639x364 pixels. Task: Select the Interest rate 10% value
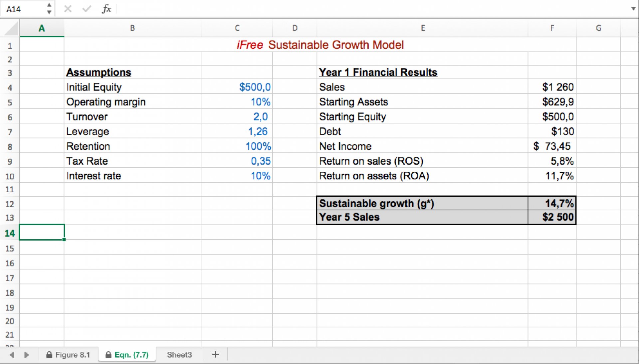[x=237, y=175]
